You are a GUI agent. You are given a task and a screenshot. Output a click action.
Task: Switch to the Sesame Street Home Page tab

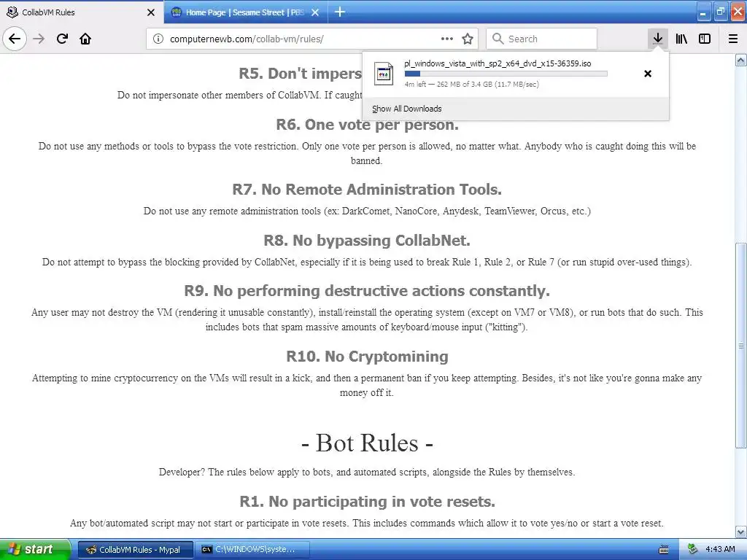246,12
